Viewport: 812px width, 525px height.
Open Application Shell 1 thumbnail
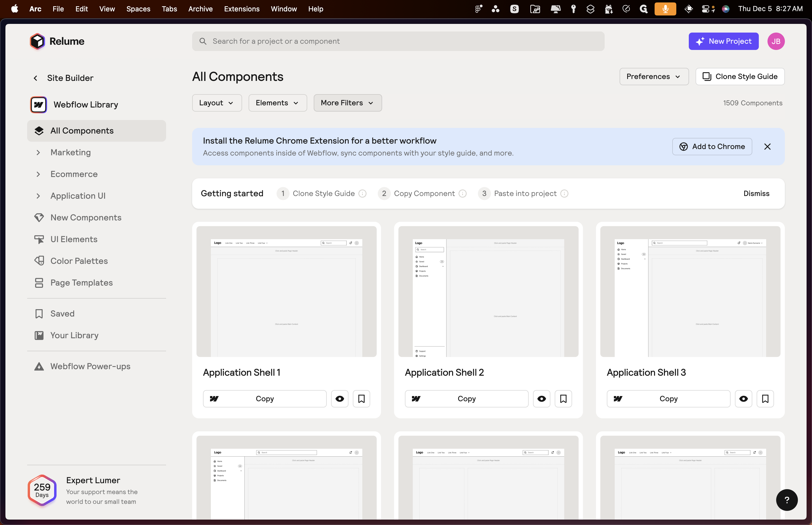(x=286, y=292)
